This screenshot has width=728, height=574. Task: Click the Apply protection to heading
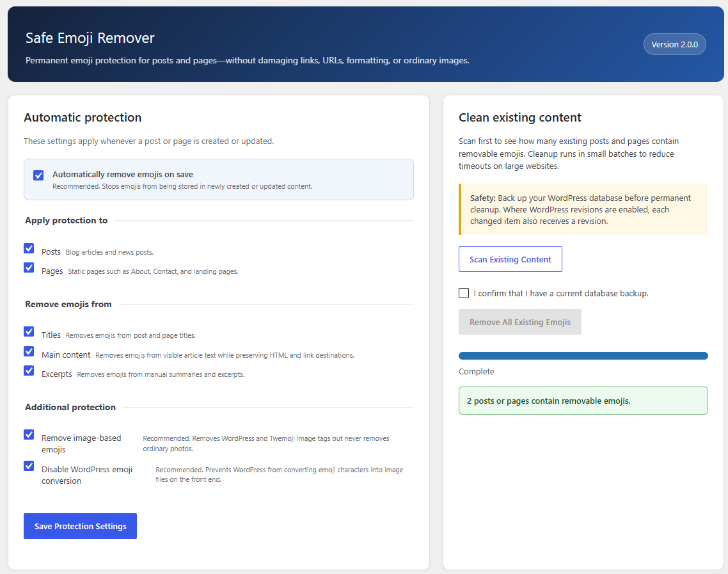tap(67, 221)
